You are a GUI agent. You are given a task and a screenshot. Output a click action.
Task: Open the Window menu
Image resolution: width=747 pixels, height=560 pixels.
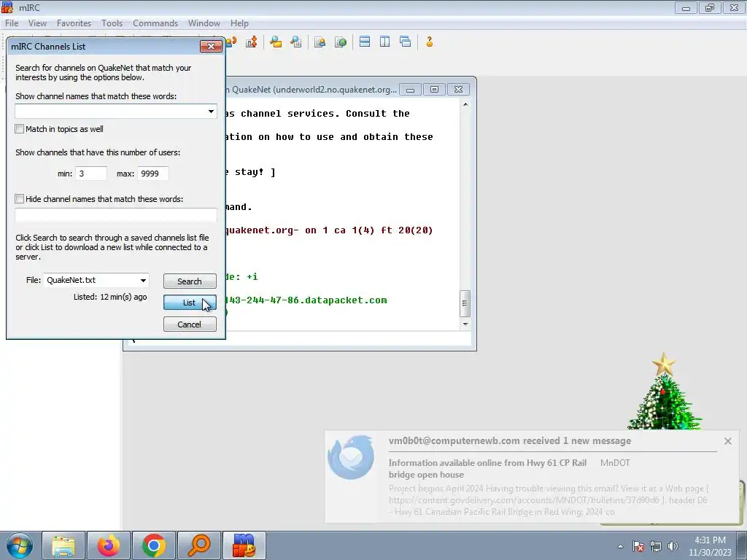204,23
